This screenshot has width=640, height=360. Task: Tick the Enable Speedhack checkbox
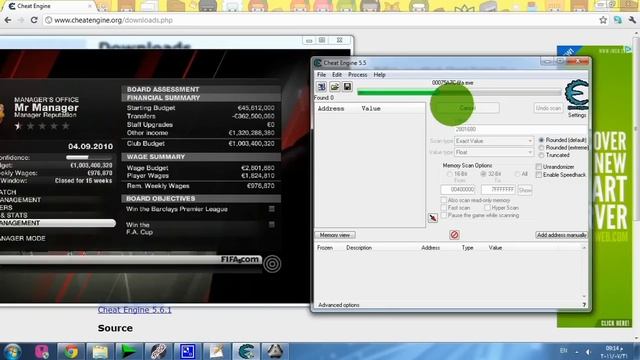click(x=539, y=175)
